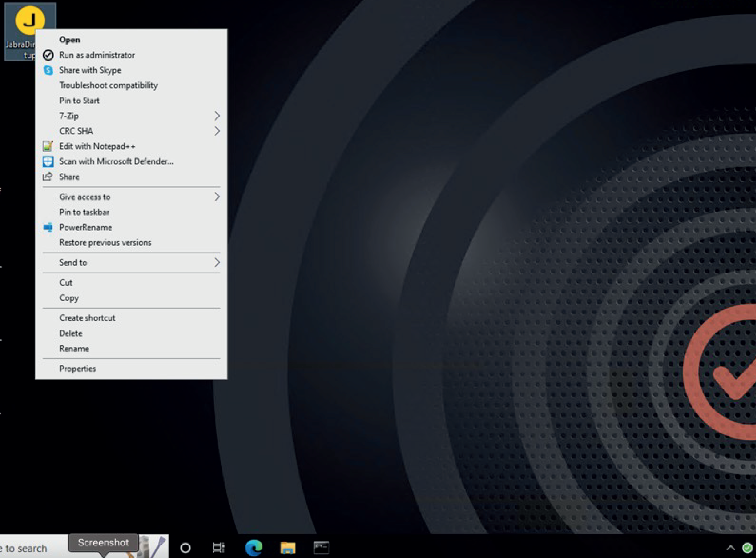Select PowerRename entry

131,227
